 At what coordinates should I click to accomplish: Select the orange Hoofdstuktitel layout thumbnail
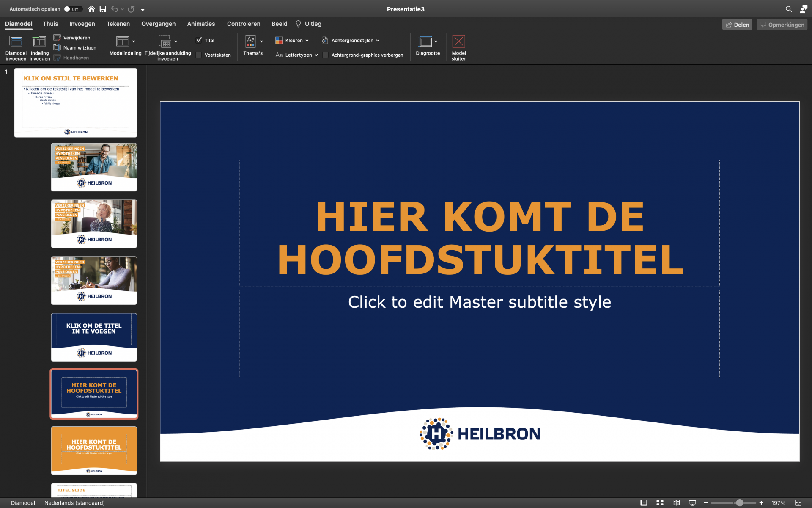click(94, 450)
